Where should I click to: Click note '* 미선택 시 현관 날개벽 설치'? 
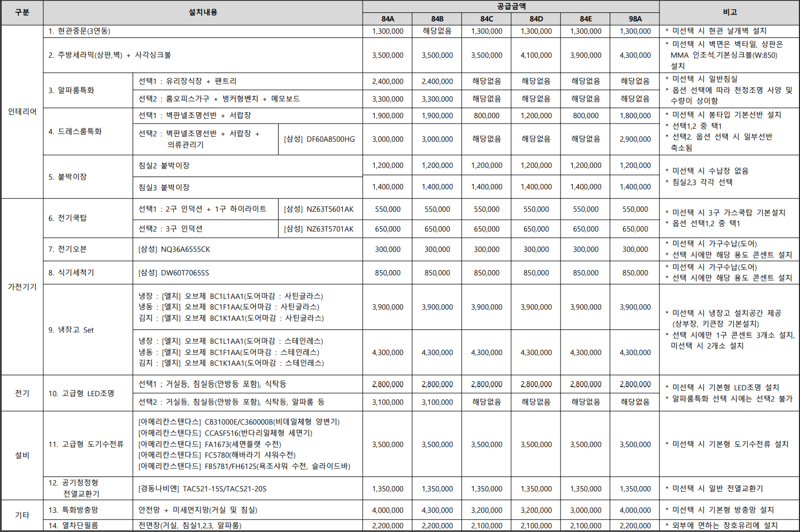click(x=716, y=31)
